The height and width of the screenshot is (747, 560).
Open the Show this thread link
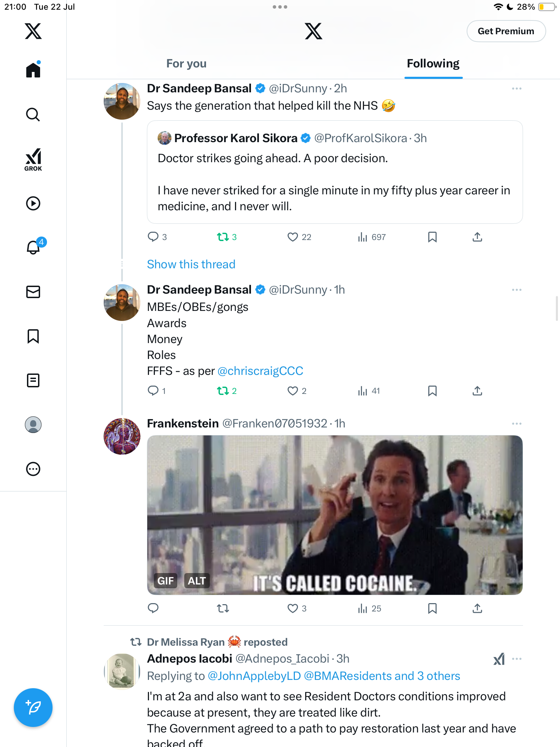(x=191, y=264)
